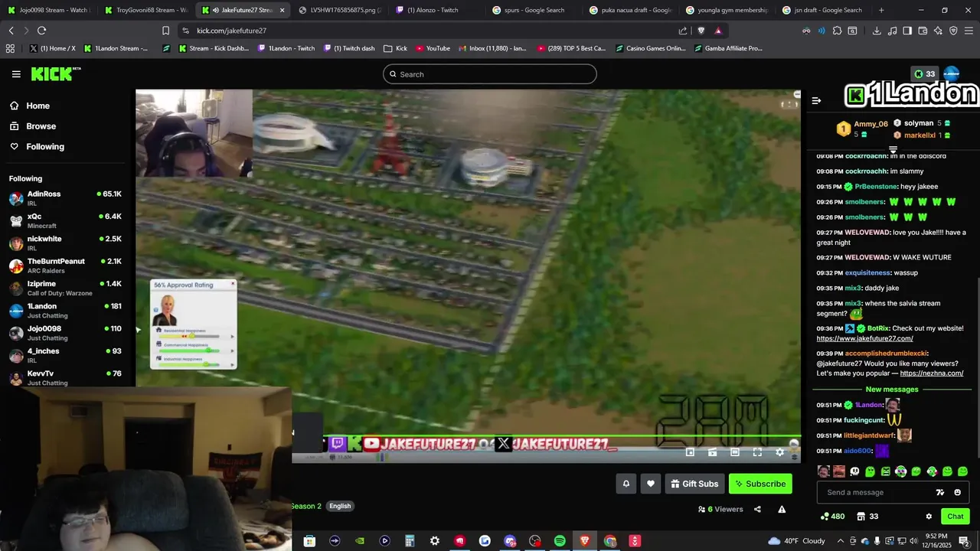Screen dimensions: 980x551
Task: Open the emoji picker in the message box
Action: (957, 492)
